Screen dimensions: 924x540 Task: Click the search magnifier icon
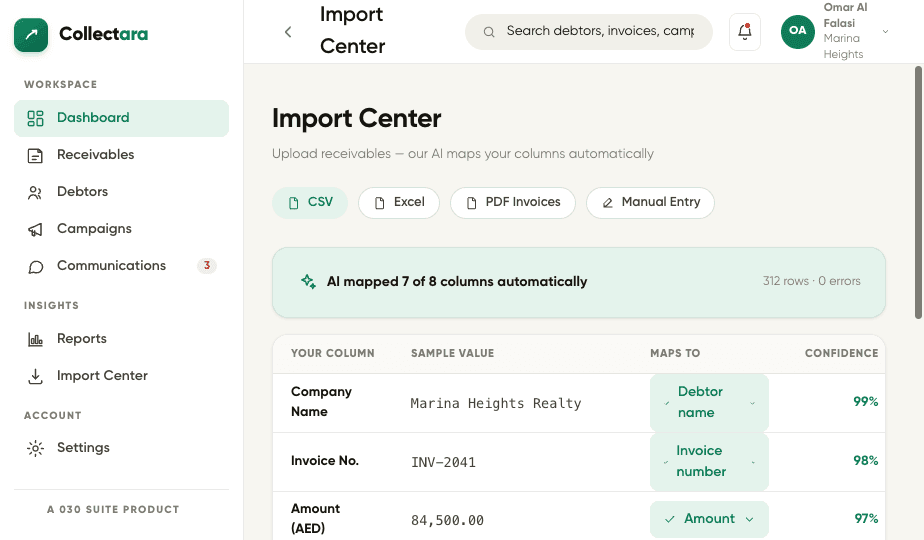pos(489,32)
